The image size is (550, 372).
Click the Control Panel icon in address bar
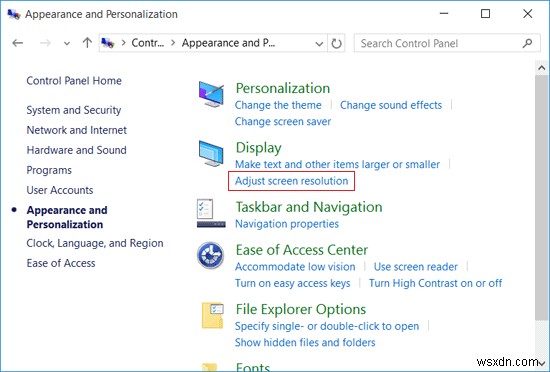point(108,43)
